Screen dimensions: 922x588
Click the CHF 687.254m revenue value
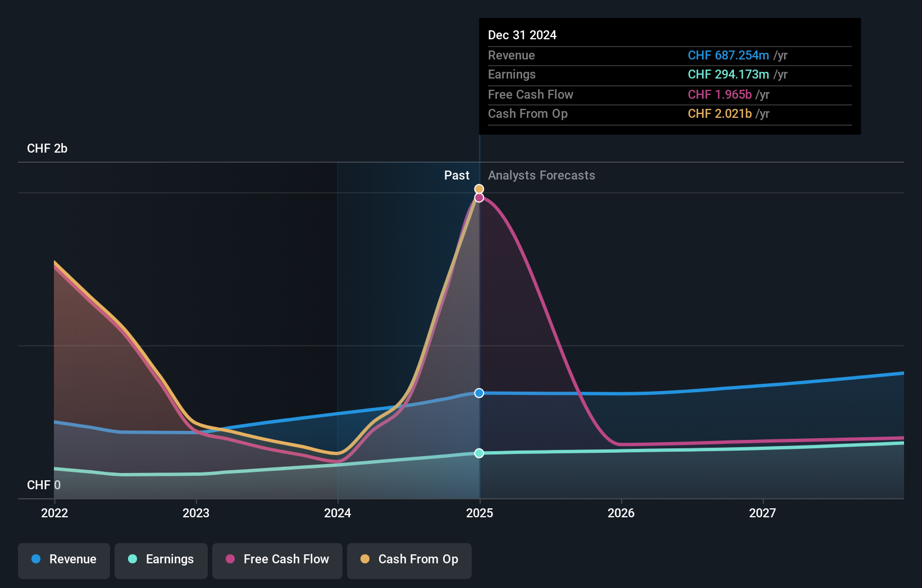[728, 55]
